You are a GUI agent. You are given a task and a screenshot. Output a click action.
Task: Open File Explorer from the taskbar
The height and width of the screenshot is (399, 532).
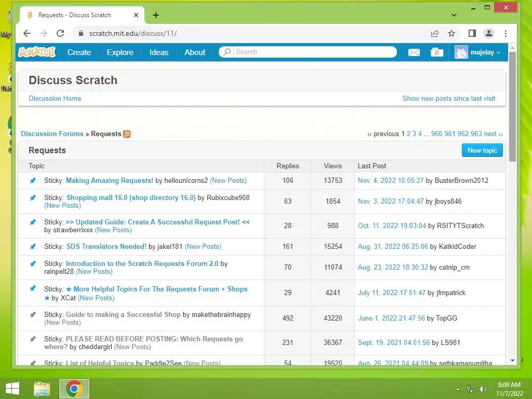click(x=42, y=389)
